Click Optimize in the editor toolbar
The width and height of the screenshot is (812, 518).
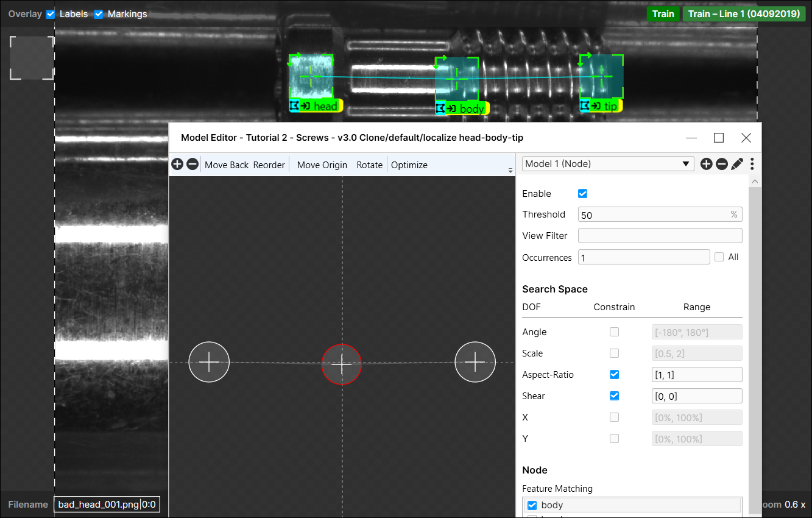[x=409, y=165]
